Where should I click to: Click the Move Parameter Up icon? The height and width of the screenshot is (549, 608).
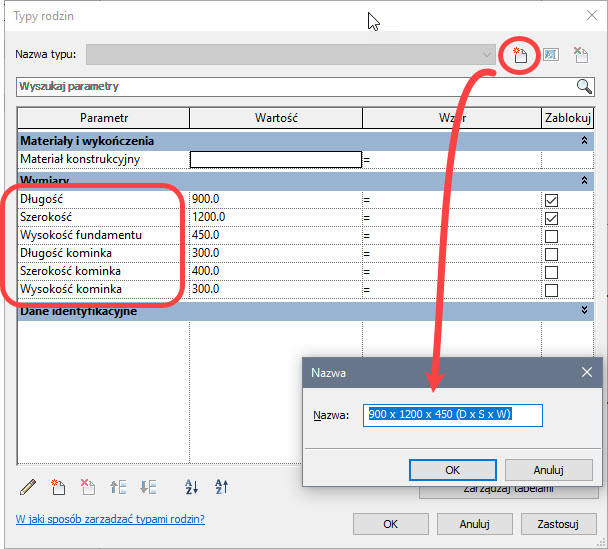coord(118,487)
